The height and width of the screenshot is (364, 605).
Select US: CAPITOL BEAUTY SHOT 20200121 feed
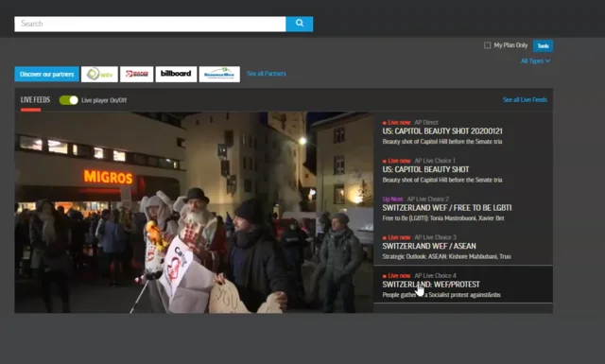tap(463, 131)
